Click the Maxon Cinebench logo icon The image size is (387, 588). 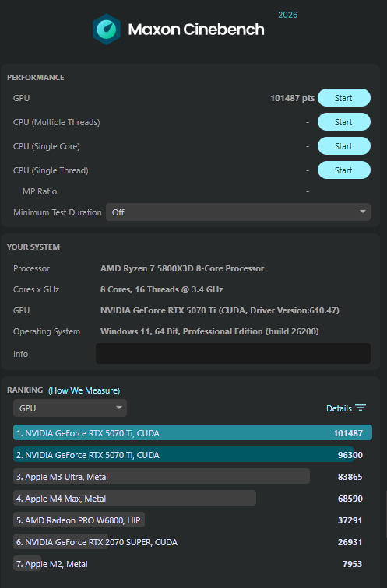(107, 30)
